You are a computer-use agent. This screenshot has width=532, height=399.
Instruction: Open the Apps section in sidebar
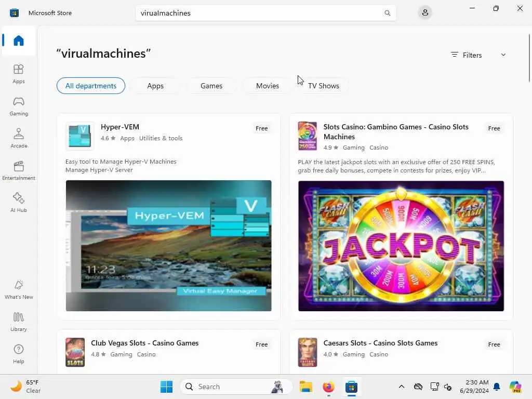point(19,74)
